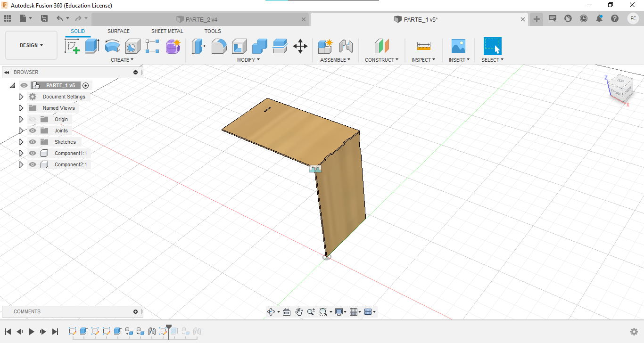
Task: Open timeline settings gear
Action: [634, 332]
